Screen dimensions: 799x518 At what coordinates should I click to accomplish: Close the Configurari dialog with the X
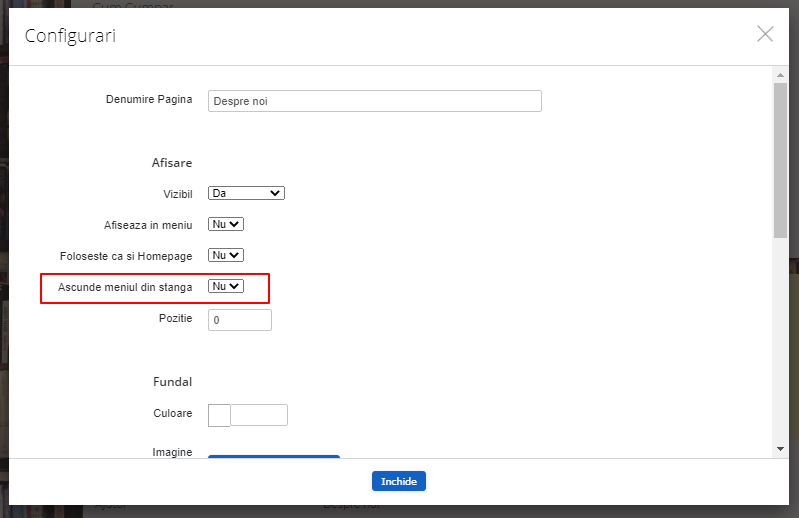point(765,34)
